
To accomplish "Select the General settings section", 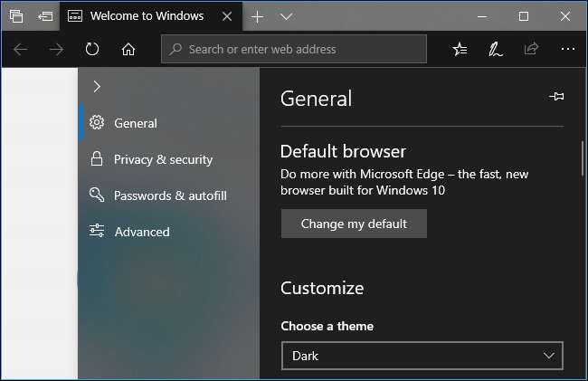I will [135, 123].
